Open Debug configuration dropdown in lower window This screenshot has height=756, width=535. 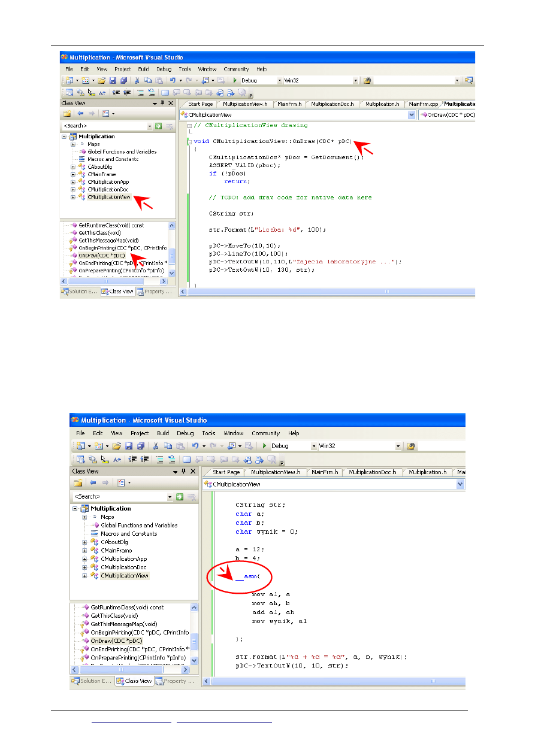313,446
